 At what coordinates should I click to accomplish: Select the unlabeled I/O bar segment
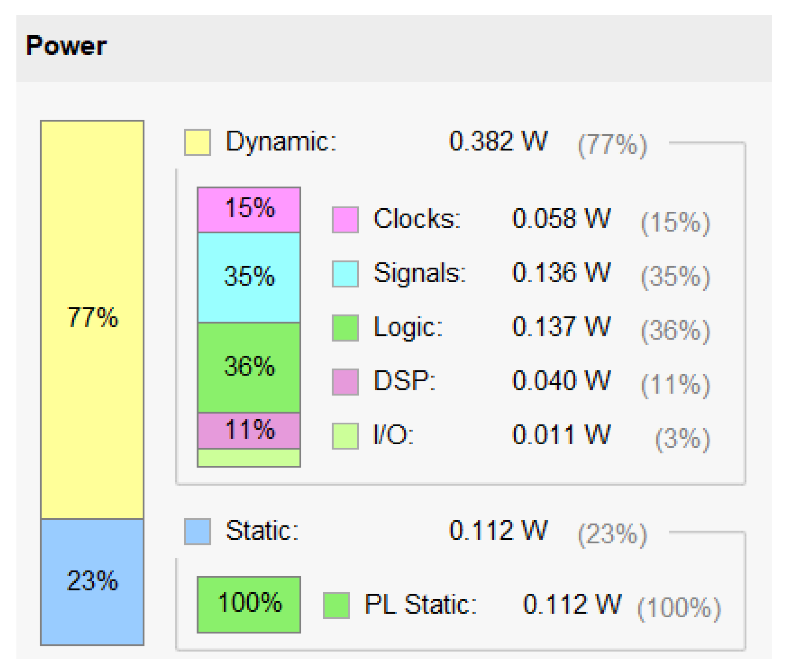click(249, 457)
